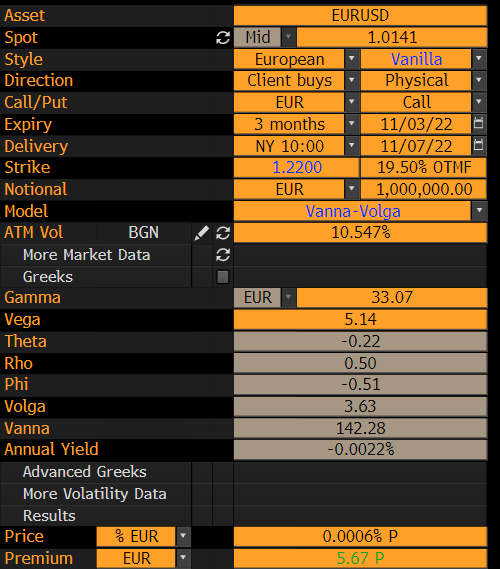The image size is (500, 569).
Task: Click the Theta value -0.22
Action: pos(360,341)
